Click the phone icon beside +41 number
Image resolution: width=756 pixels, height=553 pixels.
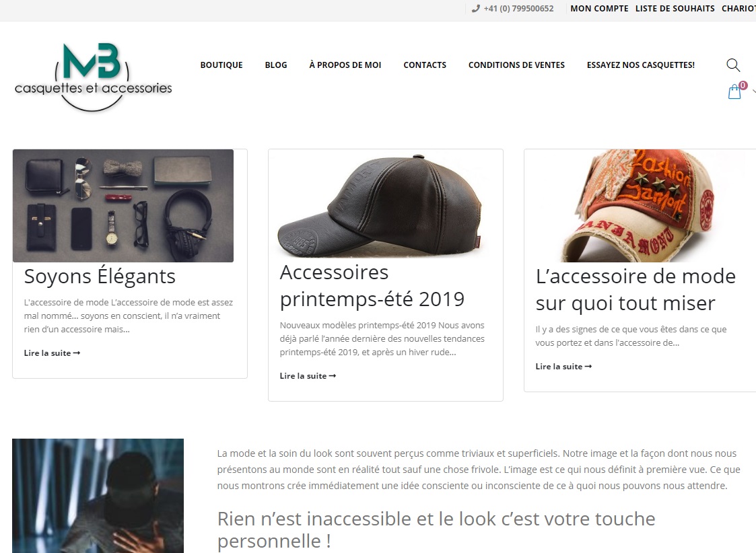tap(476, 8)
